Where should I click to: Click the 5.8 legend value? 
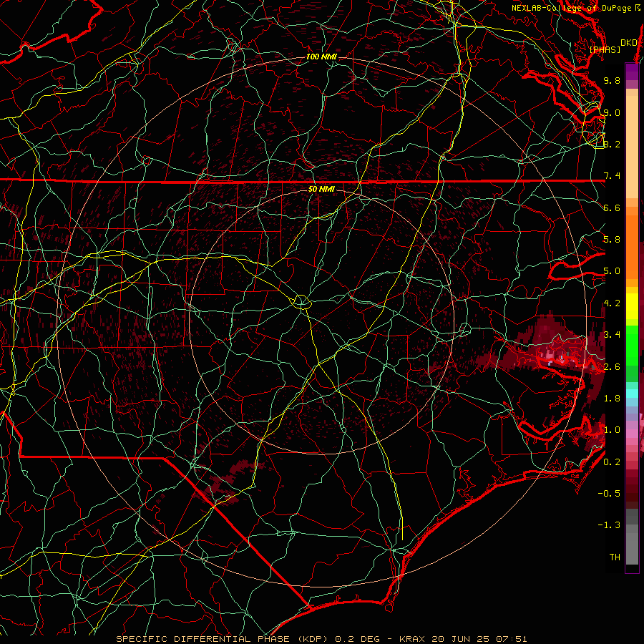(x=612, y=240)
